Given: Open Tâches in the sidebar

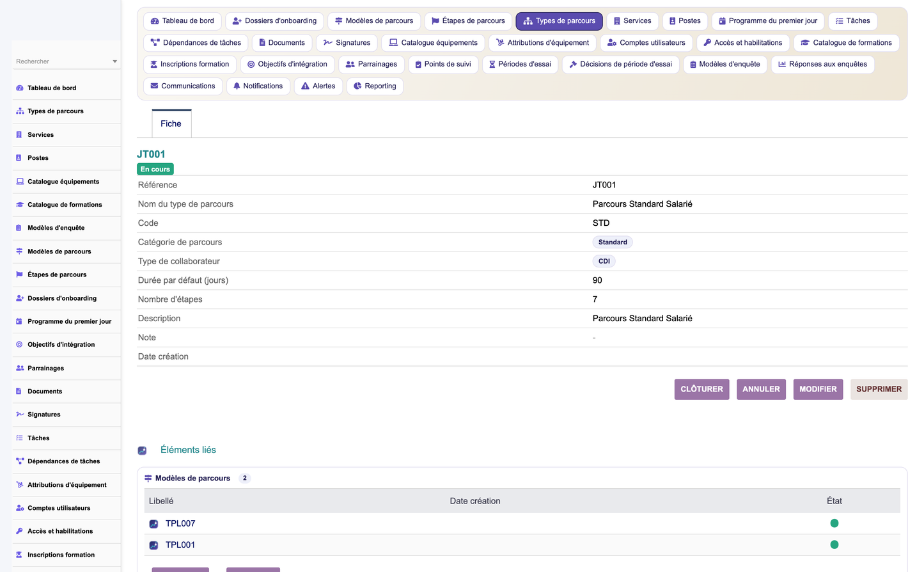Looking at the screenshot, I should click(x=67, y=438).
